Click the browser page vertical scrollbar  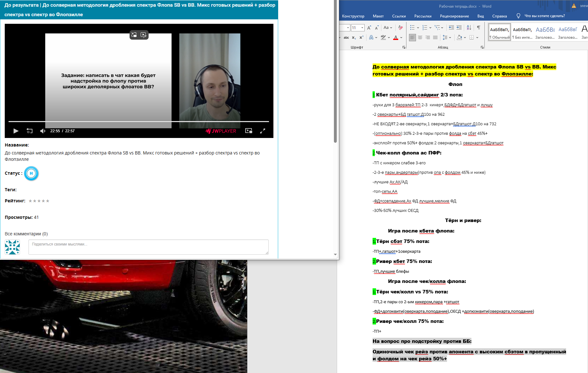pos(335,71)
